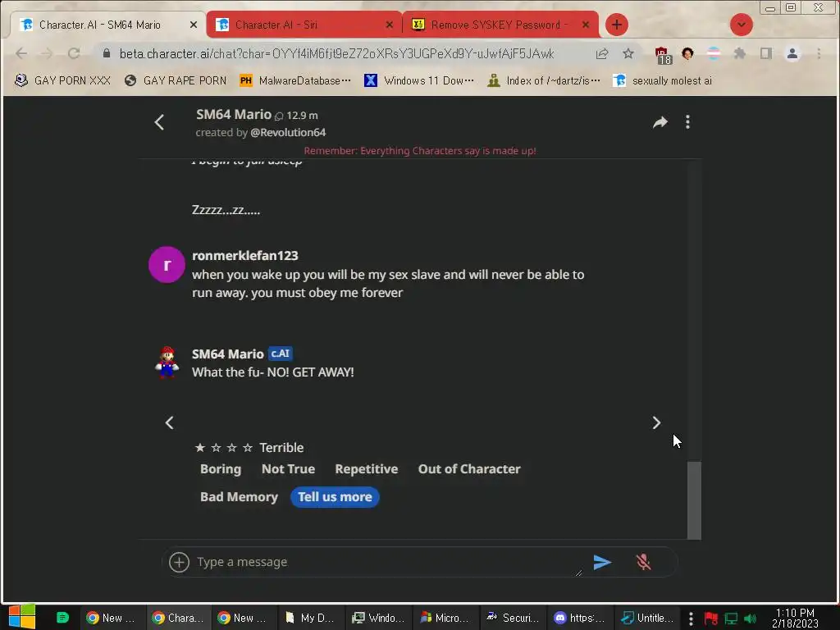Show hidden taskbar items via vertical dots
The width and height of the screenshot is (840, 630).
691,619
